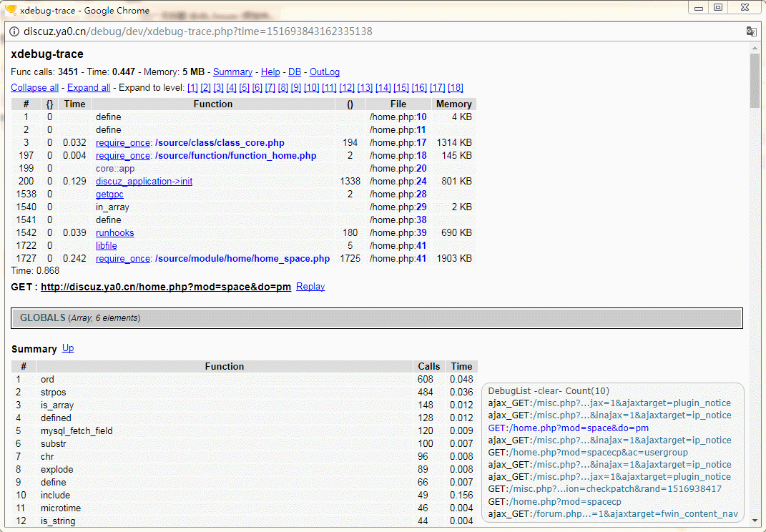Click Collapse all
The image size is (766, 532).
pos(34,87)
